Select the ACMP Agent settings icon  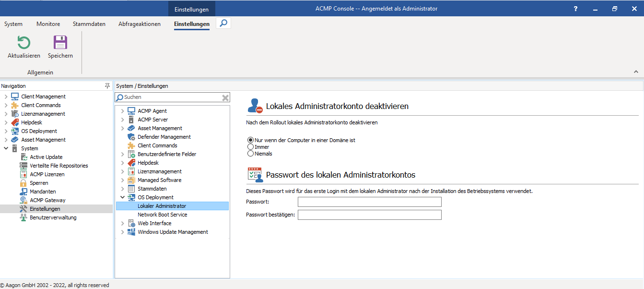[131, 110]
